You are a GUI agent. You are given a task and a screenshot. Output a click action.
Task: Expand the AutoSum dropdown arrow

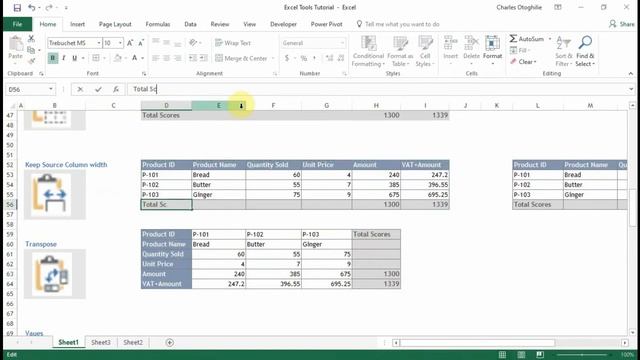(x=550, y=39)
